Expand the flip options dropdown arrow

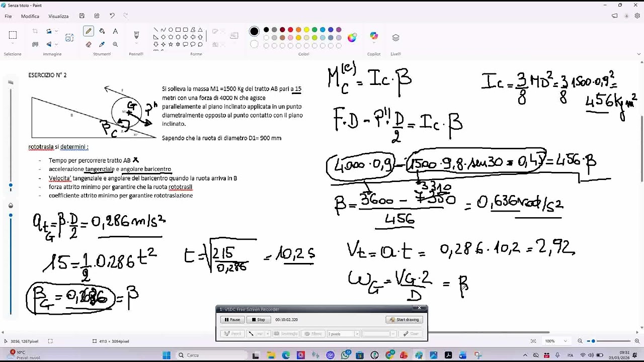55,44
